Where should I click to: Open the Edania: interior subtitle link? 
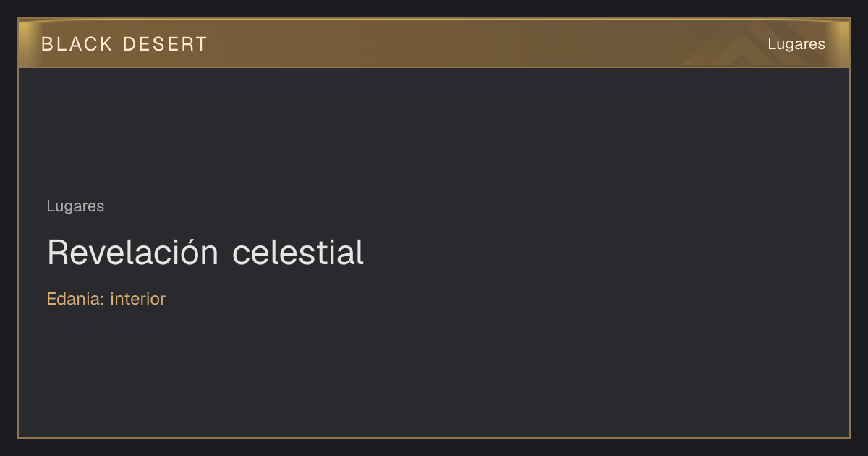(x=106, y=299)
